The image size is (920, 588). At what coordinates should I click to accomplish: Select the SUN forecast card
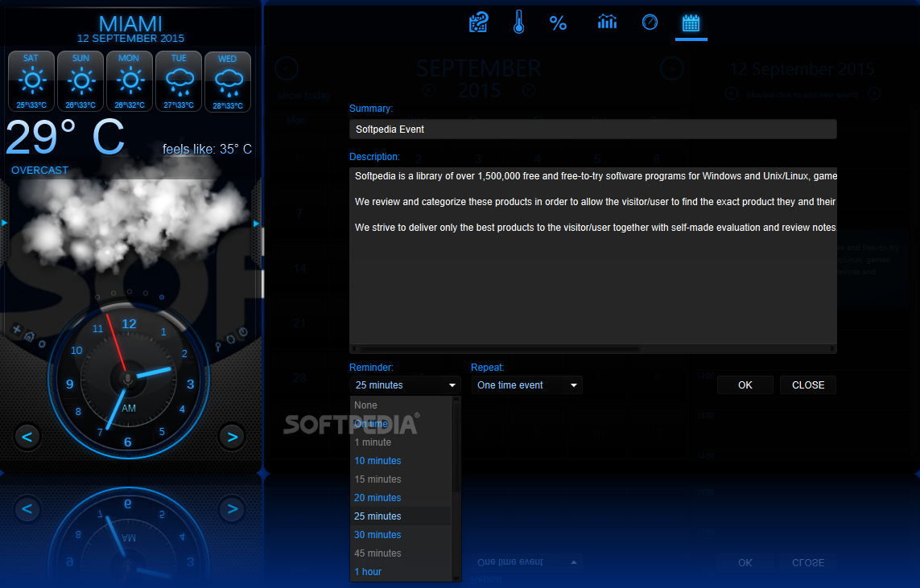pyautogui.click(x=80, y=81)
